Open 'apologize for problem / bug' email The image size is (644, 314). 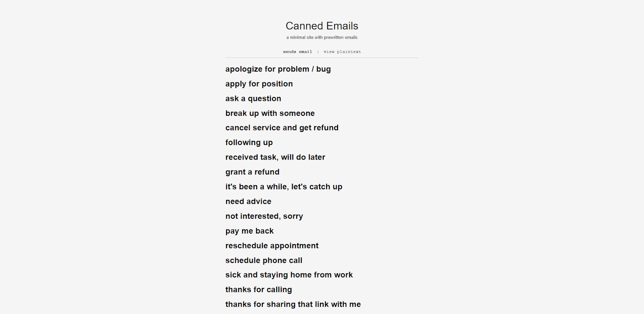[x=278, y=69]
